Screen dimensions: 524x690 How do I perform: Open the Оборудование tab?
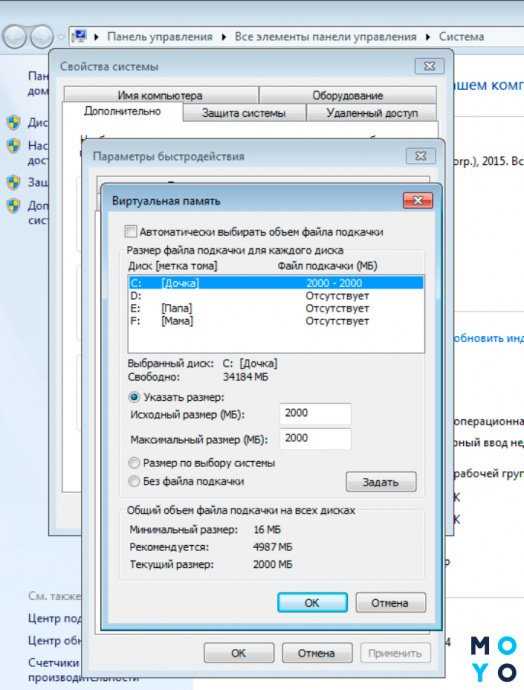pyautogui.click(x=348, y=95)
